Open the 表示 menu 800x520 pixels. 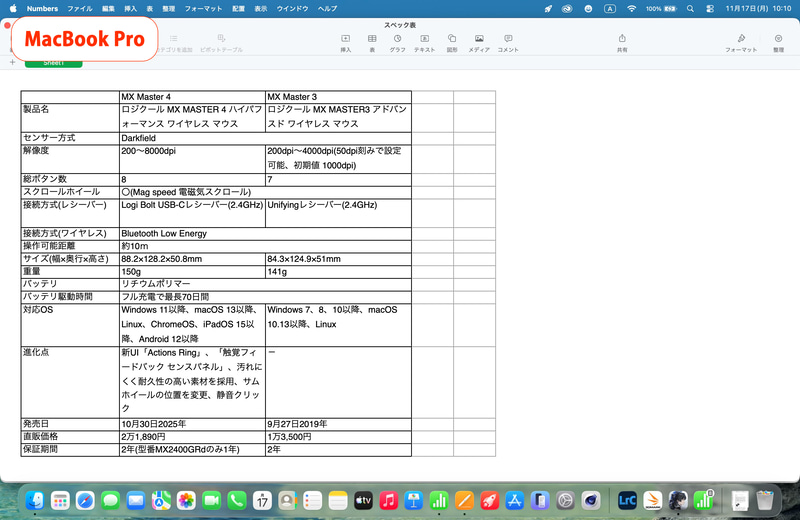(x=261, y=9)
